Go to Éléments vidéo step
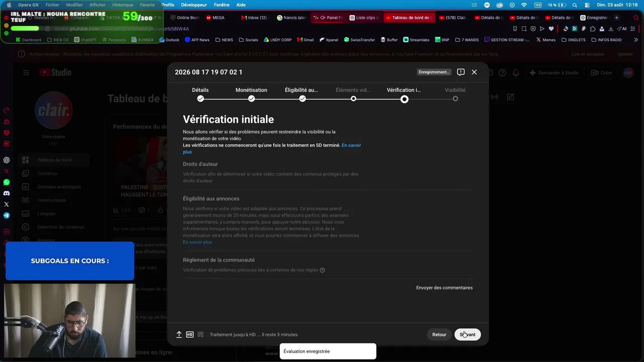 353,94
